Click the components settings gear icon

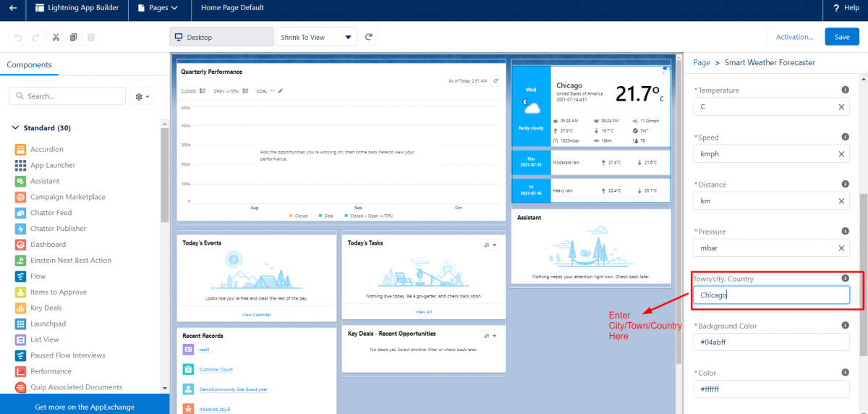coord(142,96)
